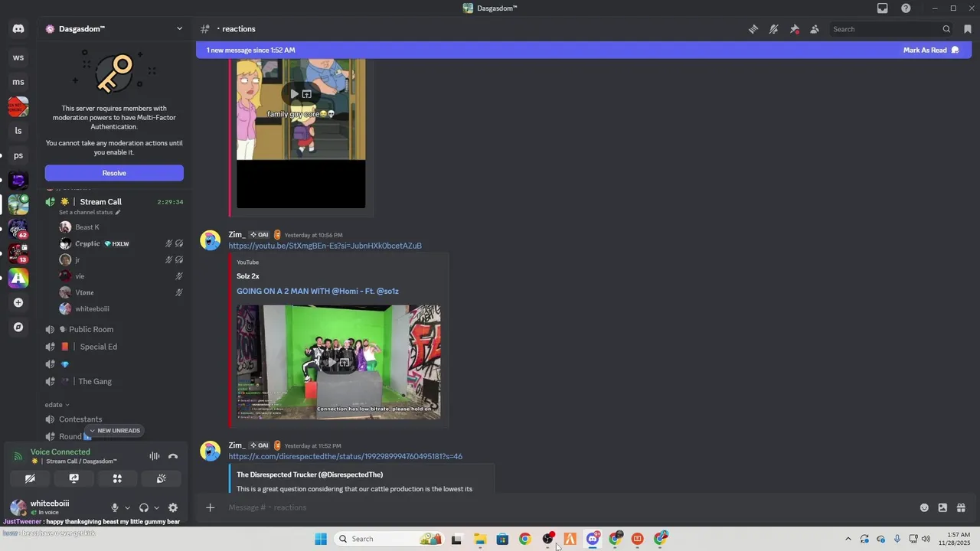
Task: Join the Contestants voice channel
Action: 80,419
